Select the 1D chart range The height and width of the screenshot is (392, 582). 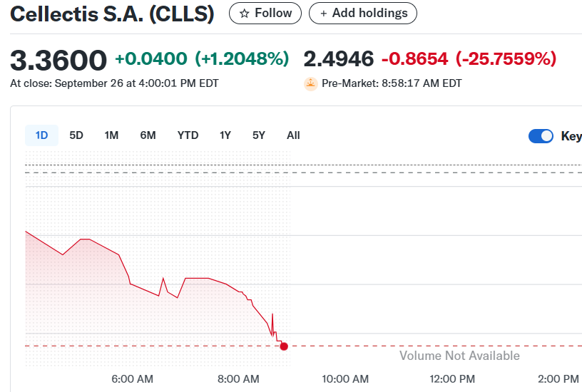tap(41, 135)
